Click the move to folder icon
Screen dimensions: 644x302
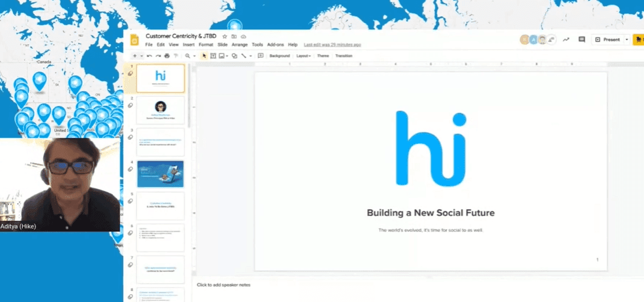pos(234,37)
